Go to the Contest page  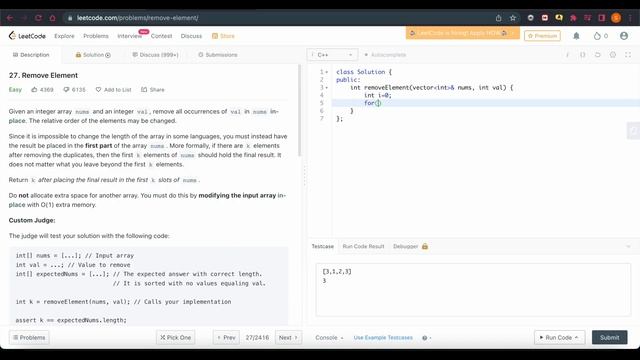[161, 36]
